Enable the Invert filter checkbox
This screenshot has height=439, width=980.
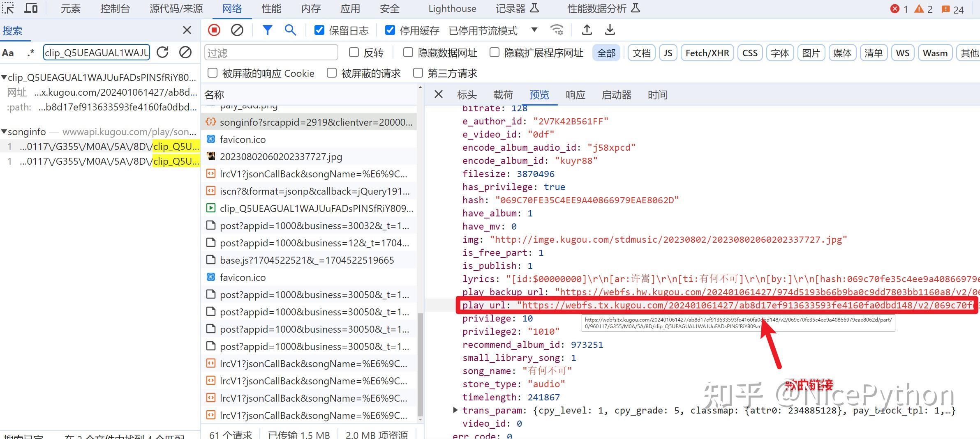354,52
